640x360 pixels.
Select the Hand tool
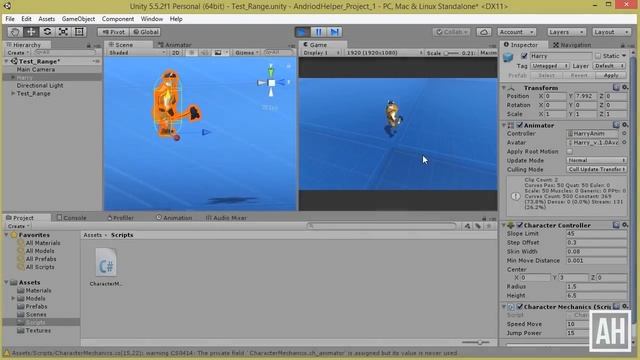[15, 32]
